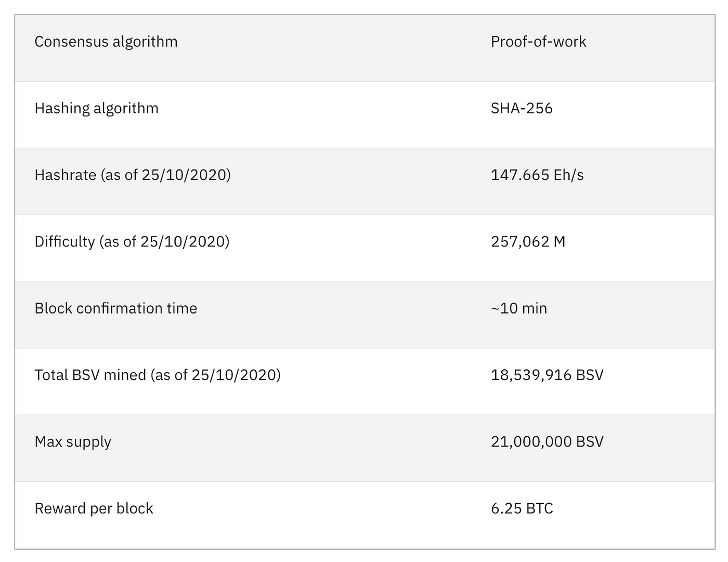Click the Max supply label

(x=73, y=442)
